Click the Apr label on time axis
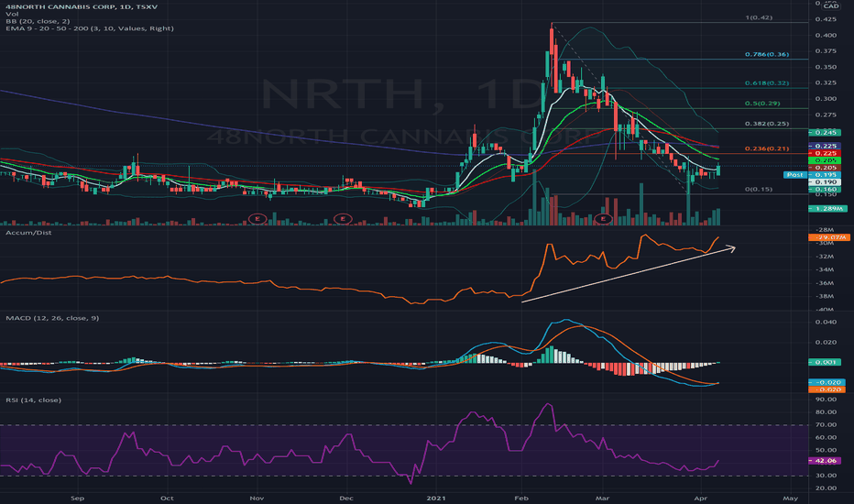854x504 pixels. coord(701,498)
